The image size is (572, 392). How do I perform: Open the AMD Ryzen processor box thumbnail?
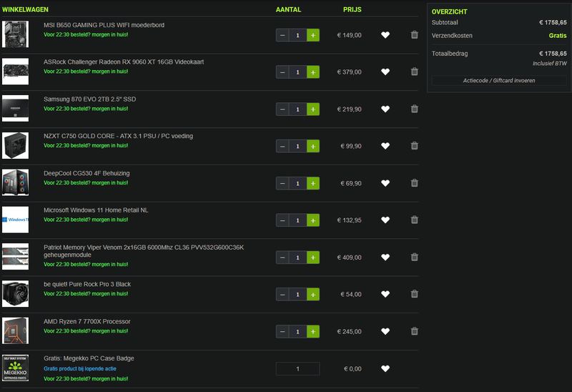point(15,330)
